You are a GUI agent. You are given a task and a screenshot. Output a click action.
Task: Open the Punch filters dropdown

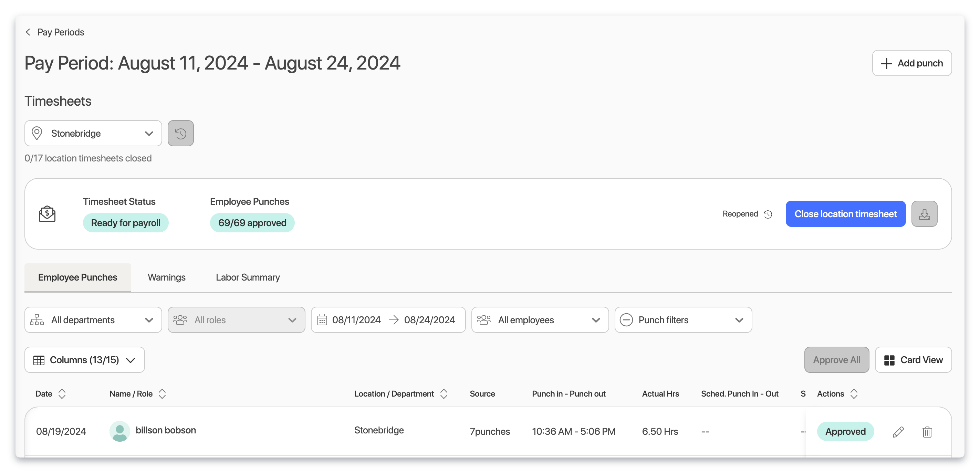coord(683,320)
